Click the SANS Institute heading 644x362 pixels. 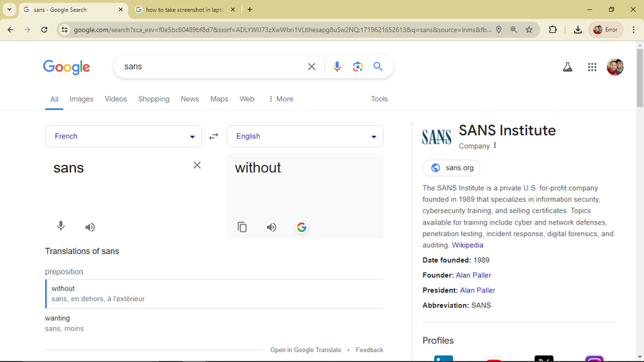507,130
